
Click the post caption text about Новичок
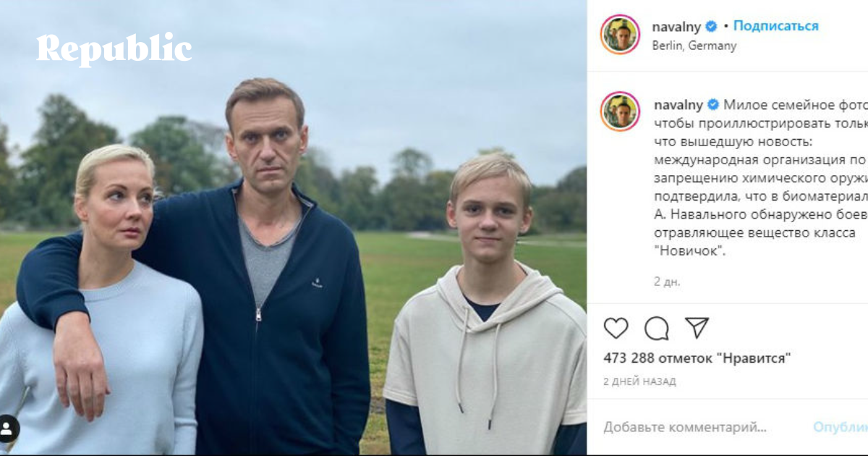(x=752, y=180)
